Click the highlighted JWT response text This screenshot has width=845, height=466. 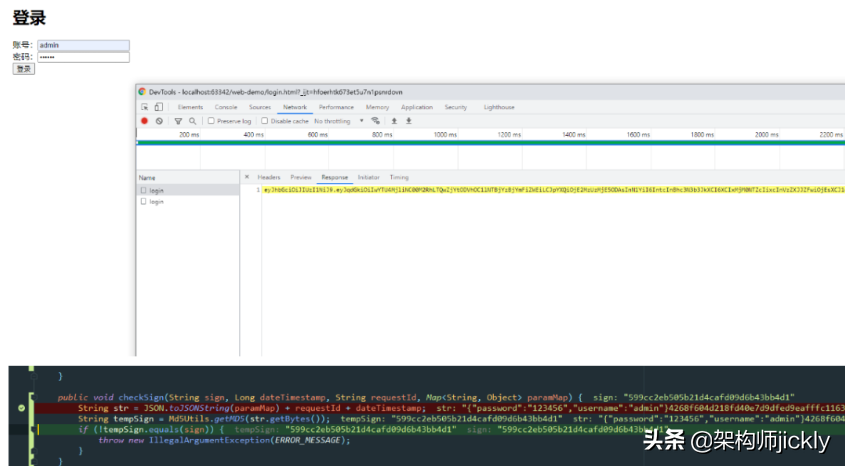tap(554, 190)
